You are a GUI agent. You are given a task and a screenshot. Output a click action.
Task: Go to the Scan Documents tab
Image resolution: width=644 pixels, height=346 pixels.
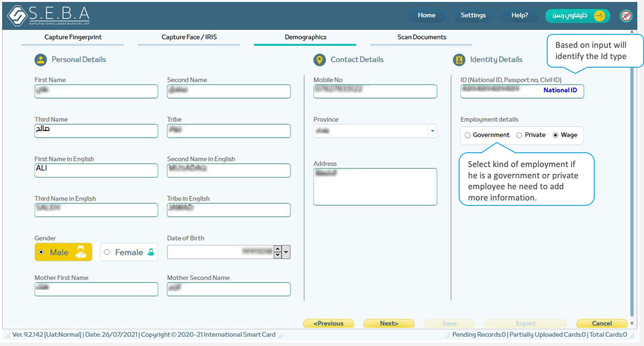(x=422, y=38)
